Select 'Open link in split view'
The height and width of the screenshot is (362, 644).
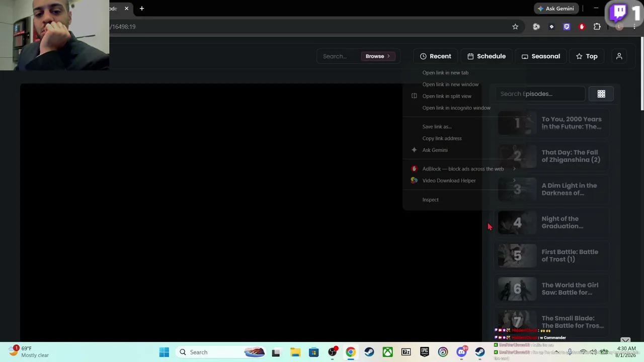point(447,96)
